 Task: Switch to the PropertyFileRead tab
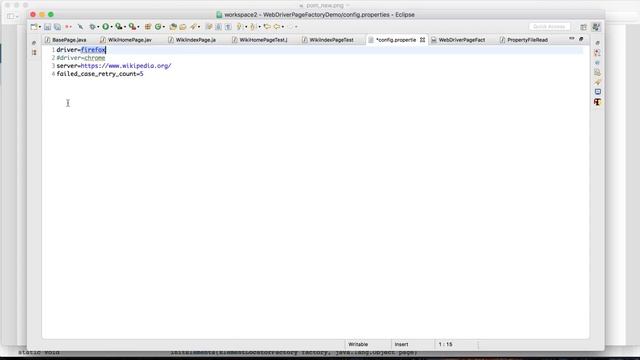[524, 40]
